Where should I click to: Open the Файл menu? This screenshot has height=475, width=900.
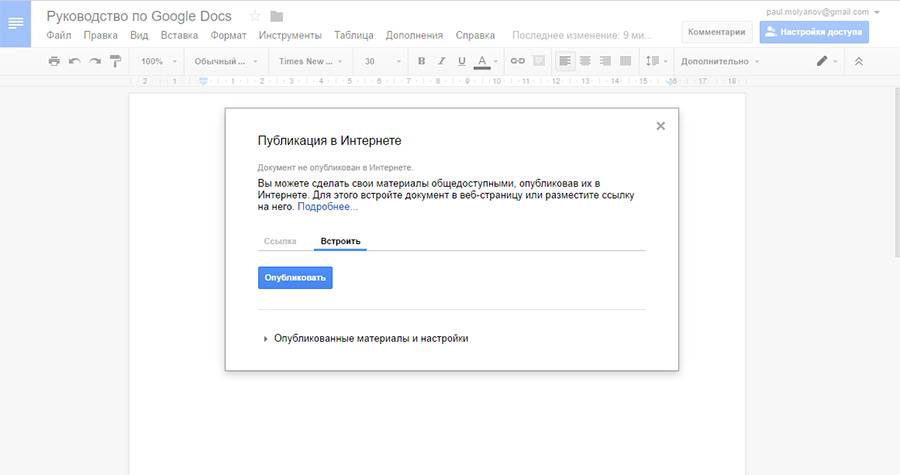click(59, 35)
